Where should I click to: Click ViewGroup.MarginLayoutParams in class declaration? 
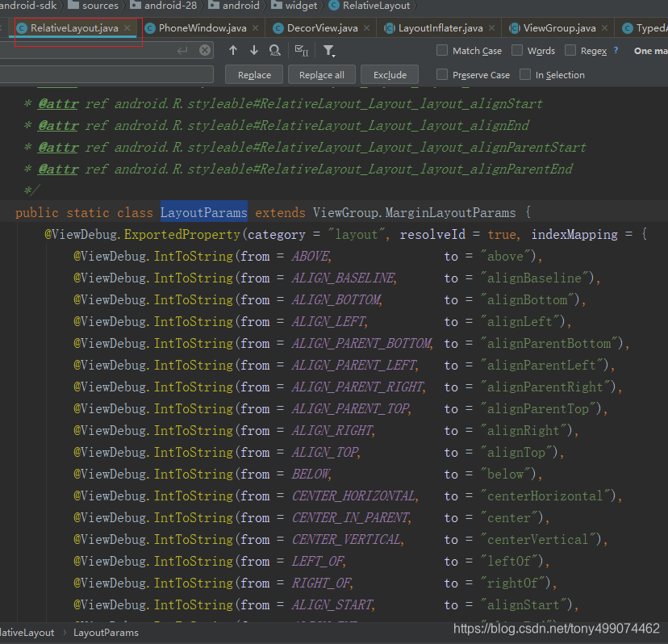[x=414, y=212]
